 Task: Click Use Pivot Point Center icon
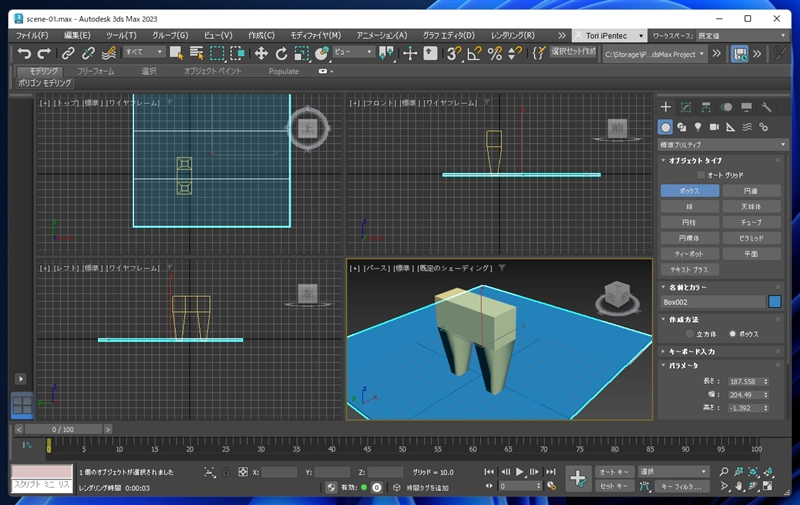(x=386, y=53)
